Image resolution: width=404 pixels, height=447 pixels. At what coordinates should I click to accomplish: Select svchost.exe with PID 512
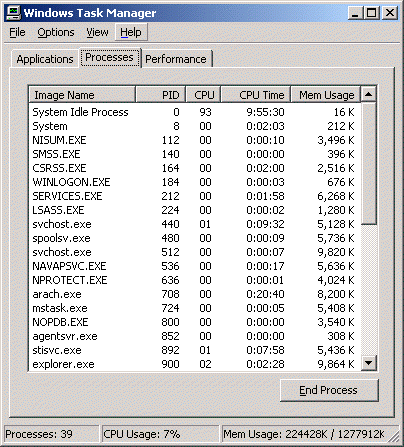[195, 252]
